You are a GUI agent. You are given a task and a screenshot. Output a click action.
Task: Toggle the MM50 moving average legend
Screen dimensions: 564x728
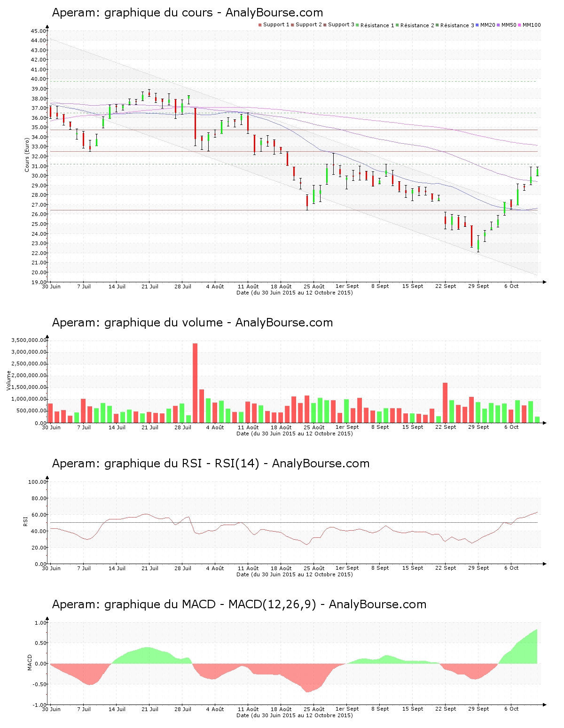[x=509, y=25]
